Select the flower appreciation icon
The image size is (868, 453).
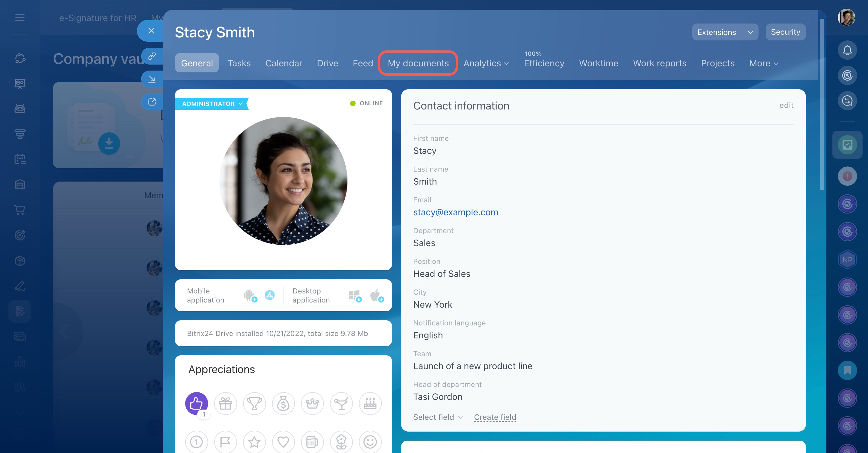pyautogui.click(x=341, y=442)
